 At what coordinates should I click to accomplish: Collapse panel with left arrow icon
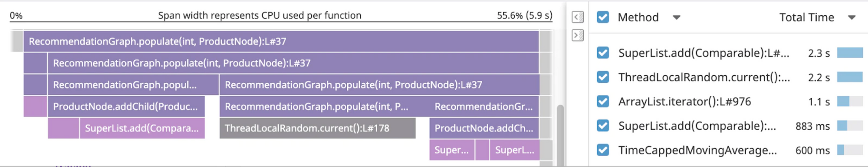click(x=578, y=17)
